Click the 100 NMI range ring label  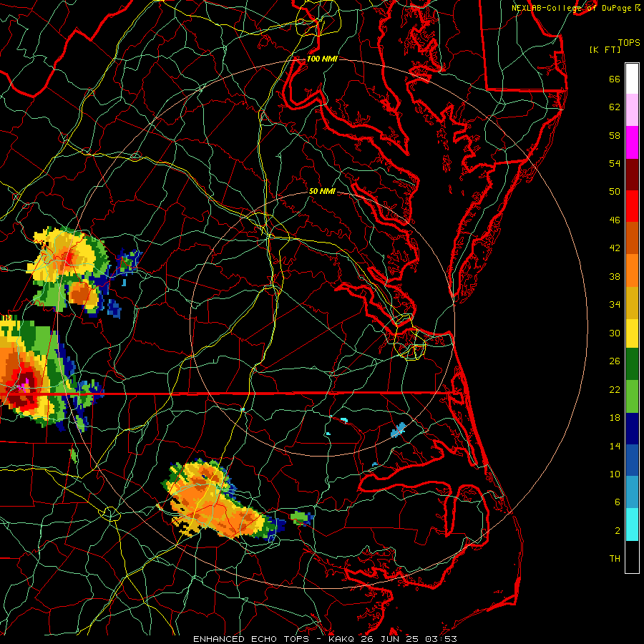[322, 59]
